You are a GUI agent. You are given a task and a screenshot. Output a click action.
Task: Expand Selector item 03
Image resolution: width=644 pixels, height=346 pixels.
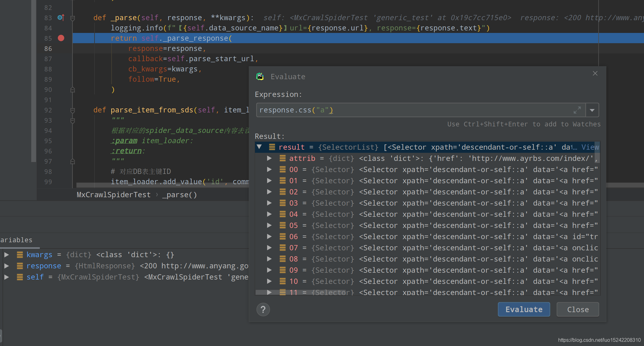pos(269,203)
